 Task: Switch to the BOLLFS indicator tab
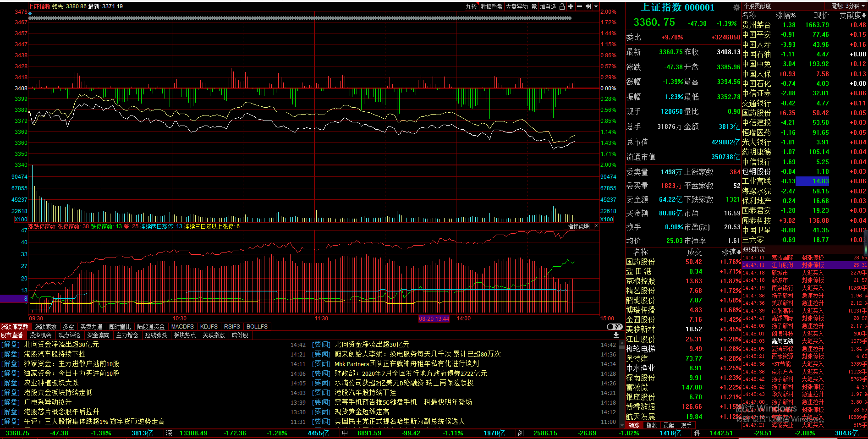click(257, 327)
